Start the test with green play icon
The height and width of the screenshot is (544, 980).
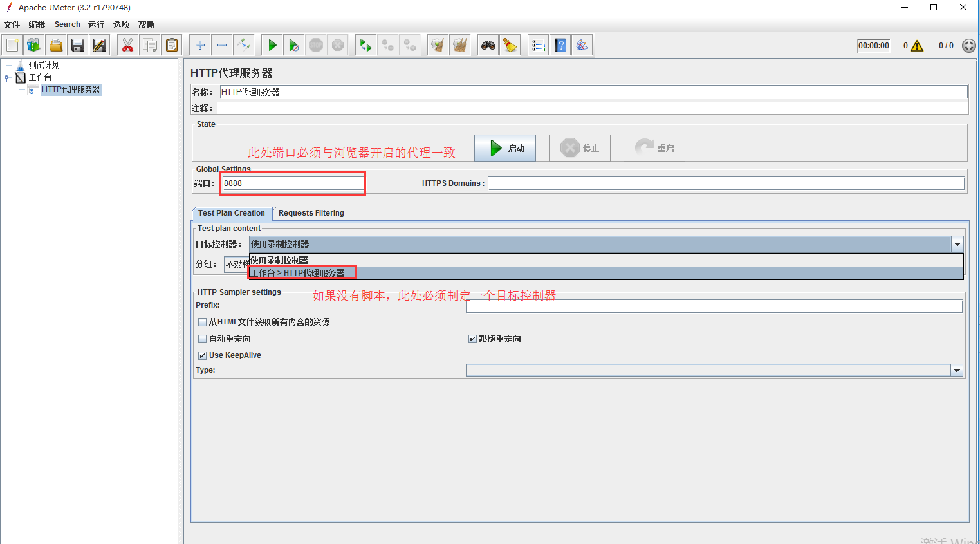[x=272, y=45]
